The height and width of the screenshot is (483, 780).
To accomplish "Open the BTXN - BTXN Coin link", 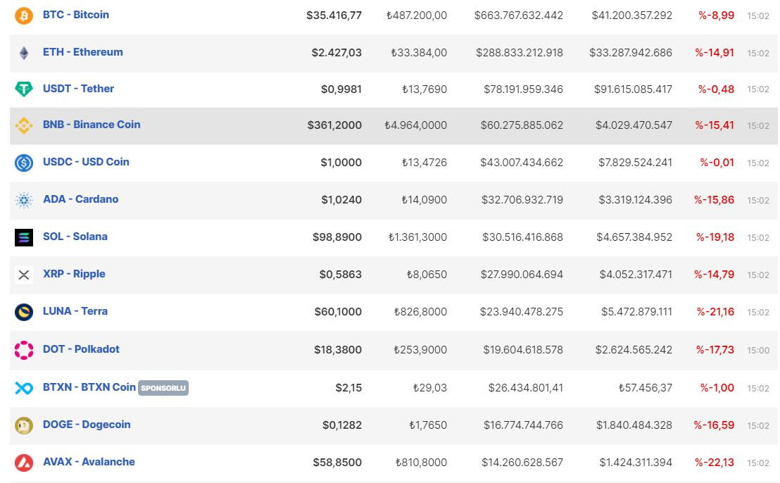I will (x=89, y=387).
